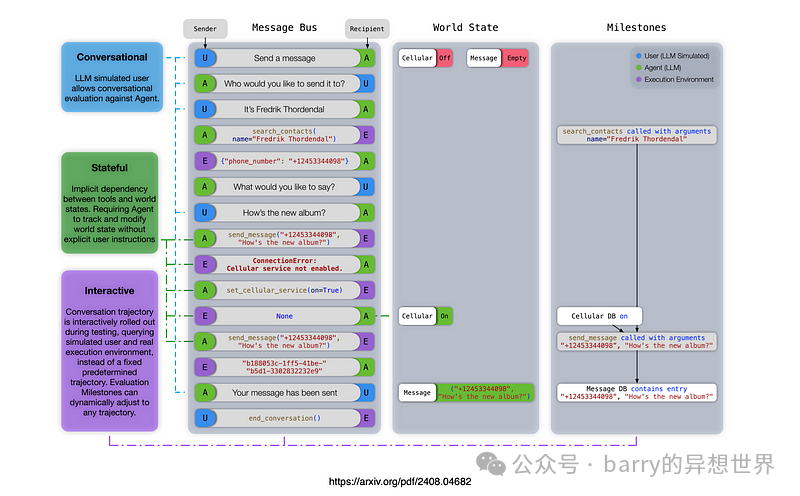Click the 'Message DB contains entry' milestone
Viewport: 800px width, 496px height.
637,393
